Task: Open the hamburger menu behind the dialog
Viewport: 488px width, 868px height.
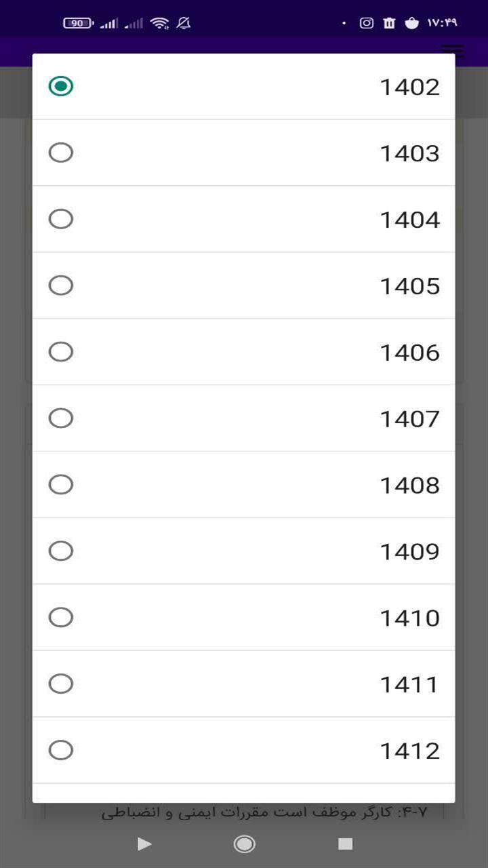Action: pos(452,52)
